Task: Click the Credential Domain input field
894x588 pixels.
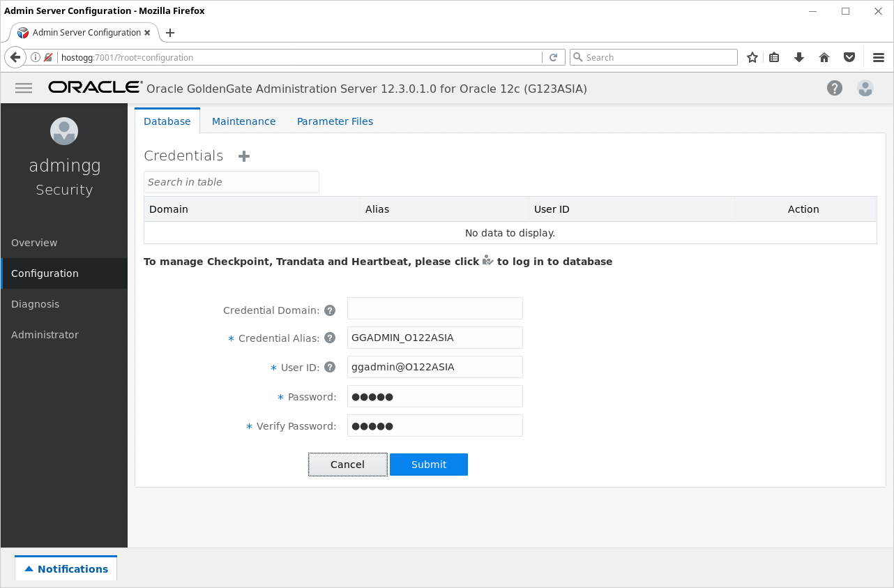Action: [x=435, y=308]
